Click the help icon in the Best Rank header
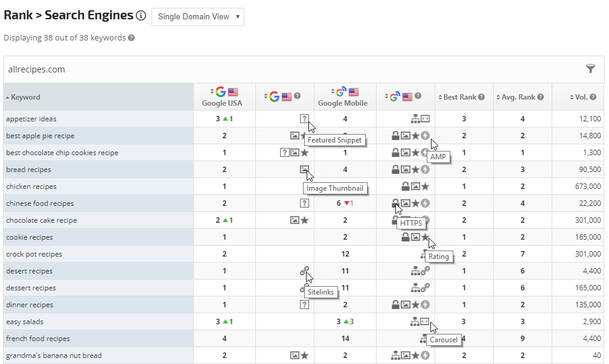 (481, 97)
